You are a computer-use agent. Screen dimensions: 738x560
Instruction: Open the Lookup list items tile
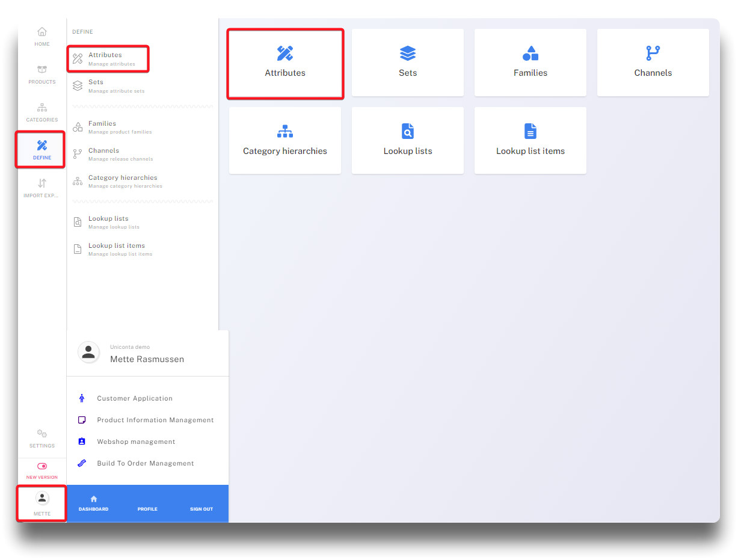point(530,141)
